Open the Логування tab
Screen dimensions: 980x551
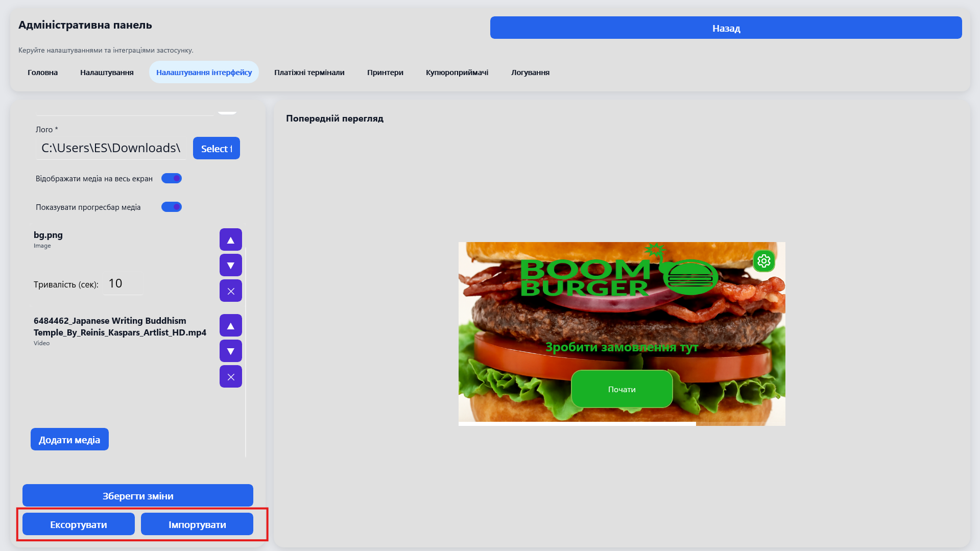click(x=530, y=73)
